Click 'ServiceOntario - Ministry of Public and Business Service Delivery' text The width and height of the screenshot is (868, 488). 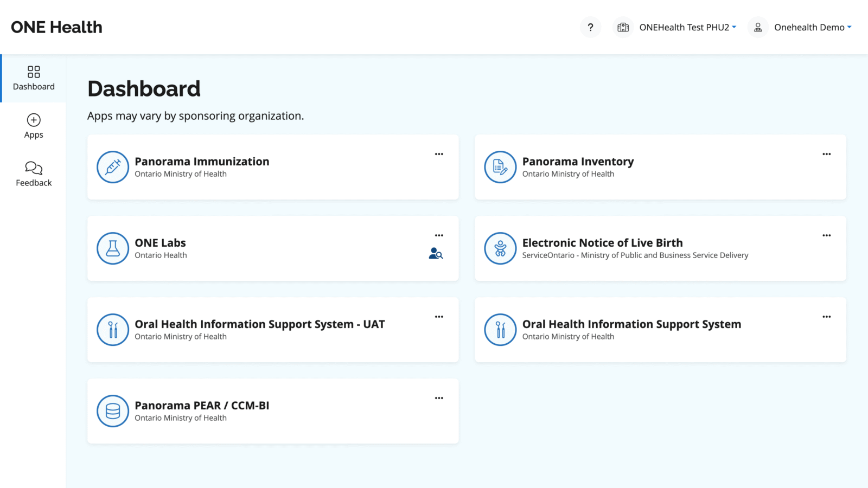pos(635,255)
